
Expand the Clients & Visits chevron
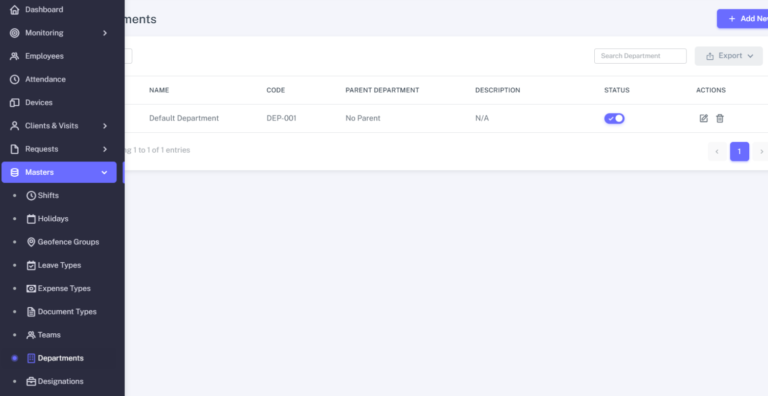(105, 126)
